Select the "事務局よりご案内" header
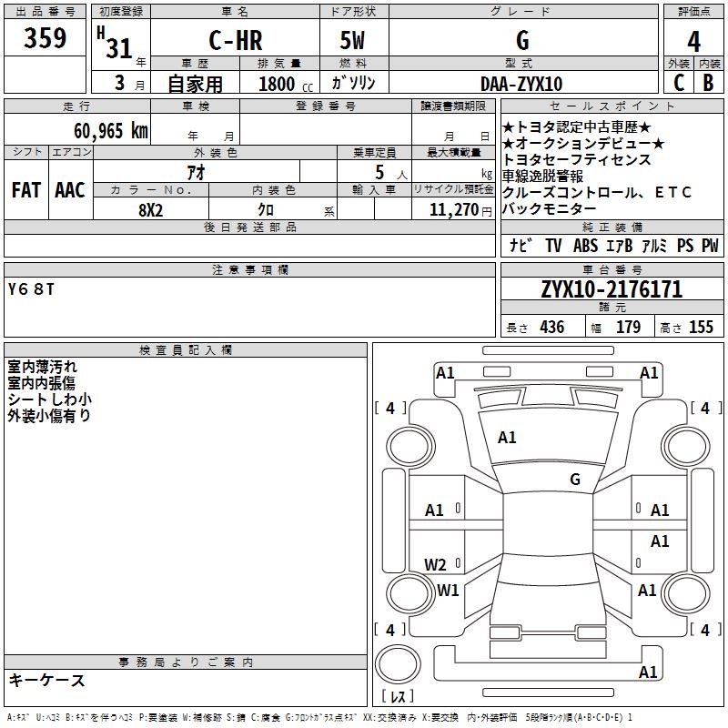728x728 pixels. click(186, 662)
